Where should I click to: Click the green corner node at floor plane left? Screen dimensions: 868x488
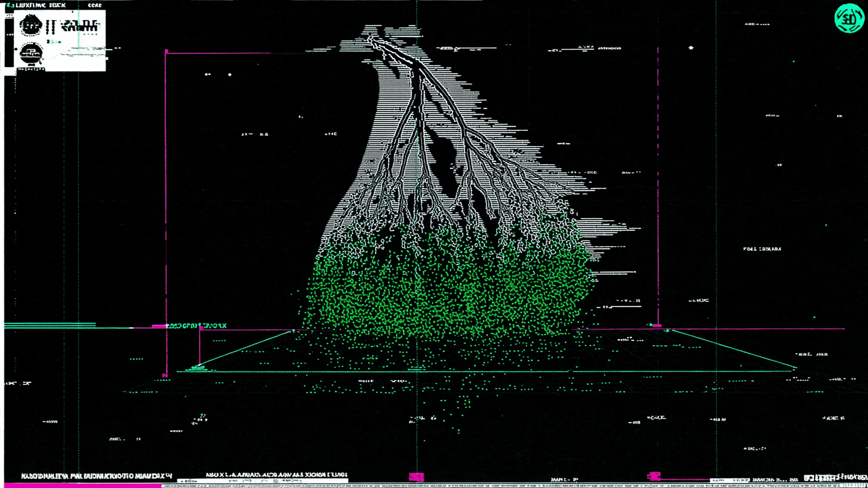coord(197,368)
